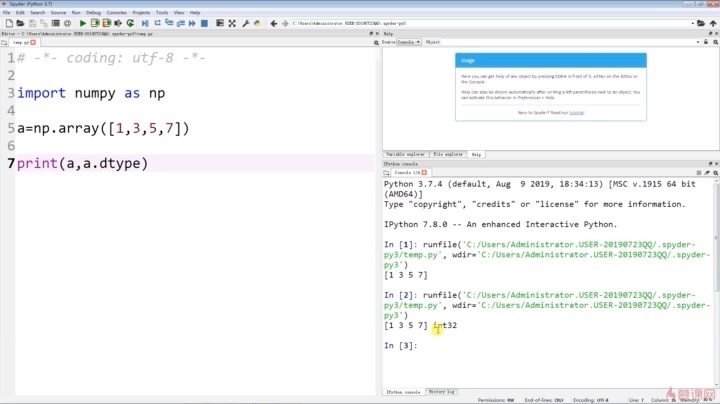
Task: Undock the Help pane
Action: point(710,34)
